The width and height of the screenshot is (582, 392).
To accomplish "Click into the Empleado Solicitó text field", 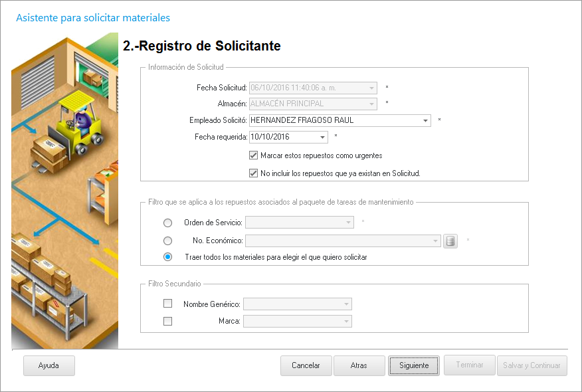I will (332, 121).
